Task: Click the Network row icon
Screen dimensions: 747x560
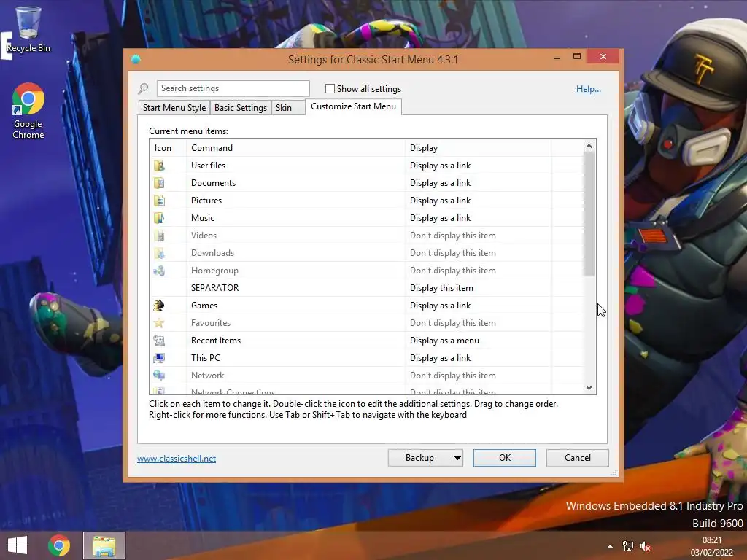Action: [x=159, y=376]
